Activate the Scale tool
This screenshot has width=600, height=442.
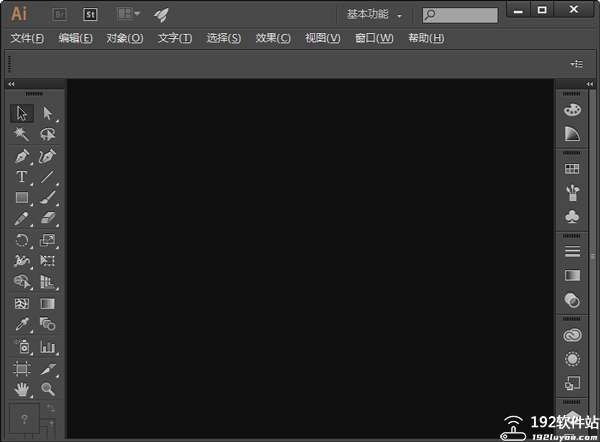[x=47, y=240]
